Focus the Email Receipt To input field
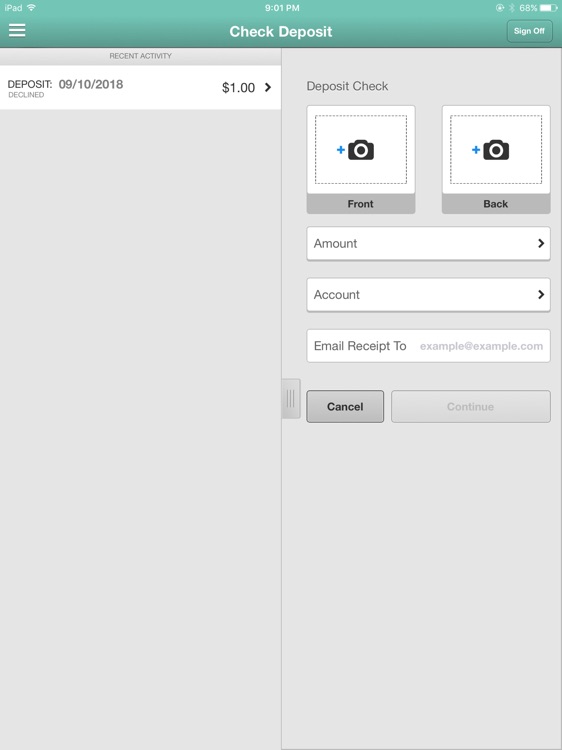The height and width of the screenshot is (750, 562). tap(428, 346)
